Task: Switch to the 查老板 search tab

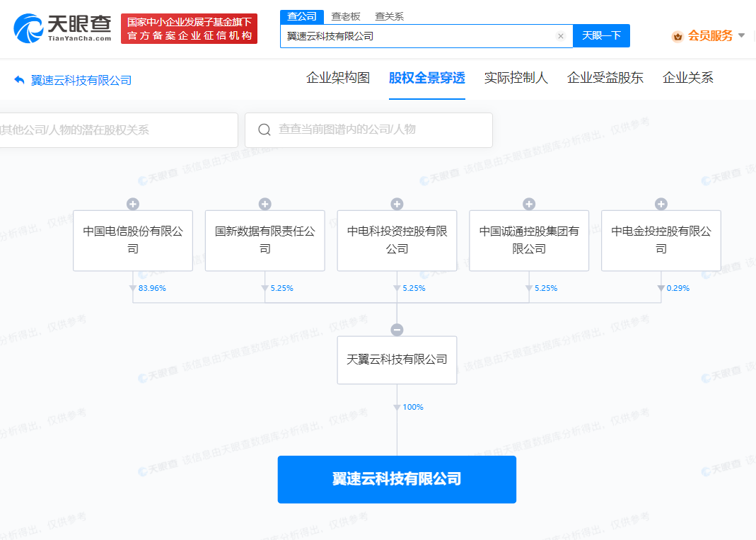Action: click(346, 16)
